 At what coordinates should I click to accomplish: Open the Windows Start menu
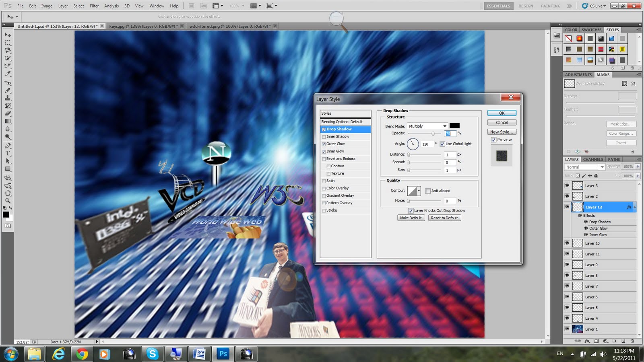(11, 354)
